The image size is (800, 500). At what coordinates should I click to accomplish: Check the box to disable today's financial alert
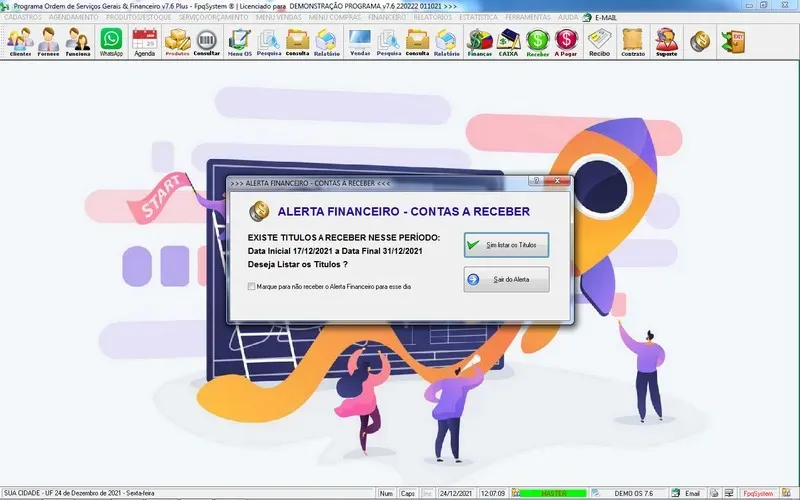click(251, 286)
